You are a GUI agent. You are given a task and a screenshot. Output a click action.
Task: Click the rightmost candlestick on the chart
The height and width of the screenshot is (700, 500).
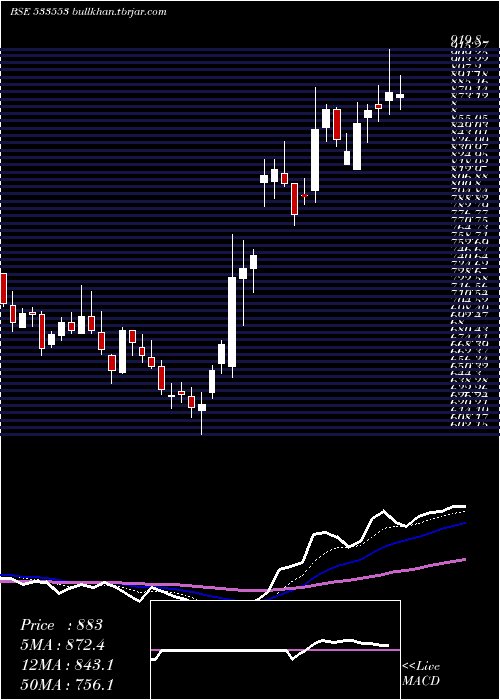pos(400,92)
